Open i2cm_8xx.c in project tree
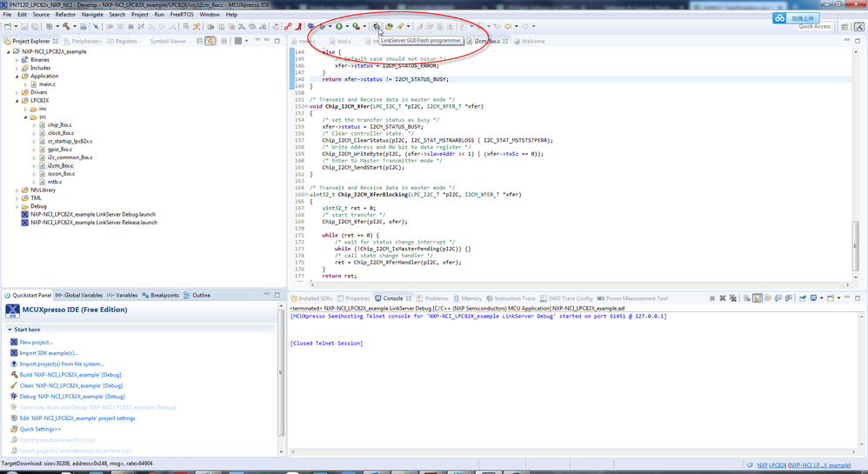Image resolution: width=868 pixels, height=474 pixels. click(x=60, y=165)
